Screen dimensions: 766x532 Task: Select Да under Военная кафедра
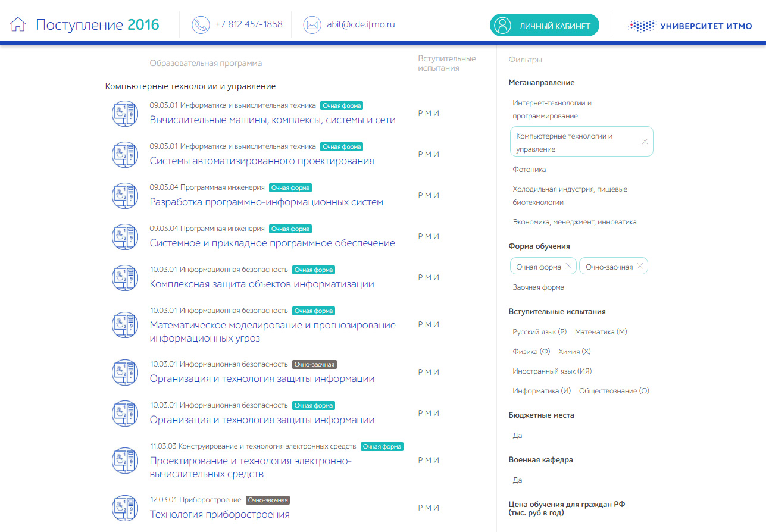517,480
